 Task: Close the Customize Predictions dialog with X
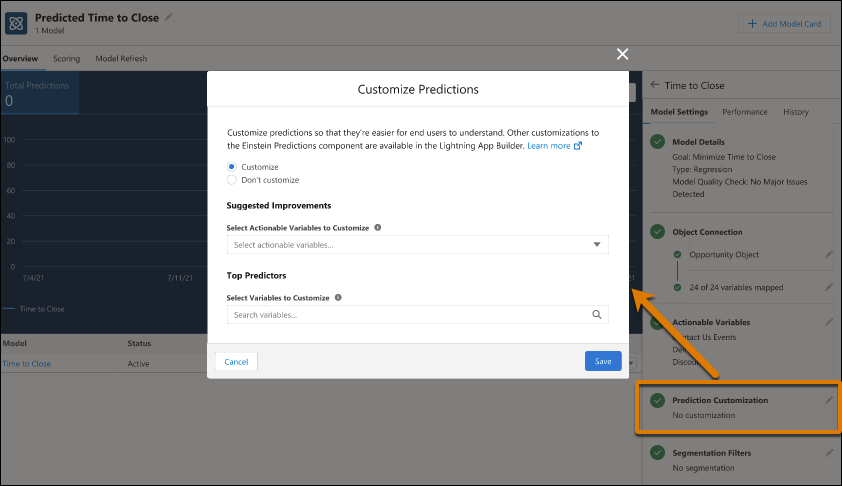(x=622, y=54)
